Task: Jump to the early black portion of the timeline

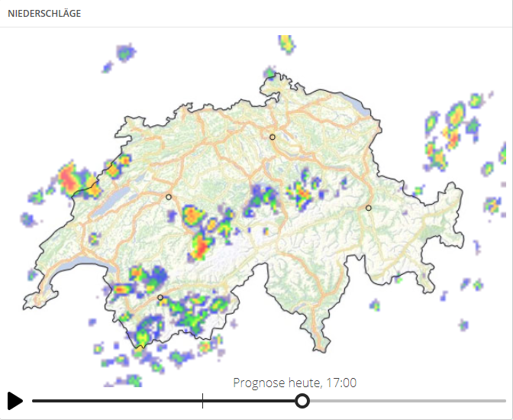Action: 117,401
